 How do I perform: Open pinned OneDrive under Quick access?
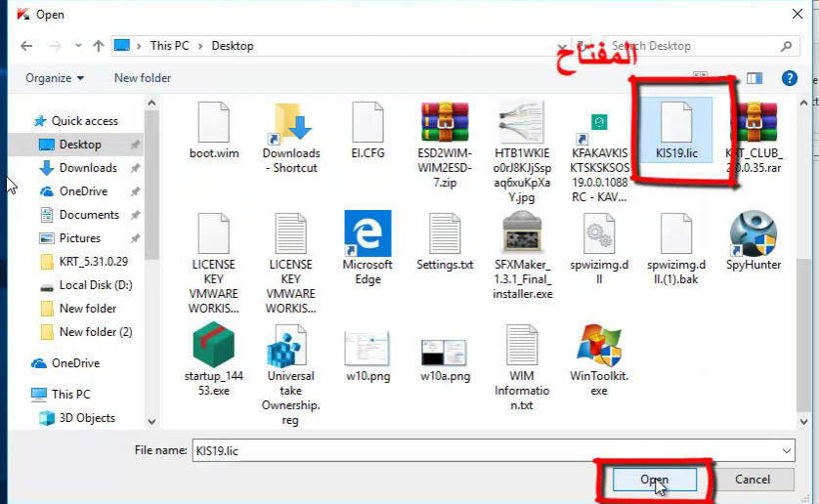[83, 191]
